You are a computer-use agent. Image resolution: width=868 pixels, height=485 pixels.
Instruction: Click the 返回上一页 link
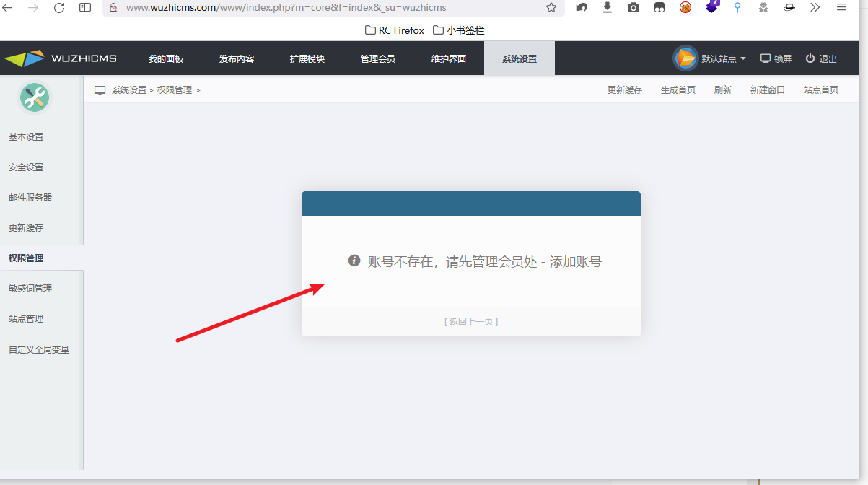click(471, 322)
